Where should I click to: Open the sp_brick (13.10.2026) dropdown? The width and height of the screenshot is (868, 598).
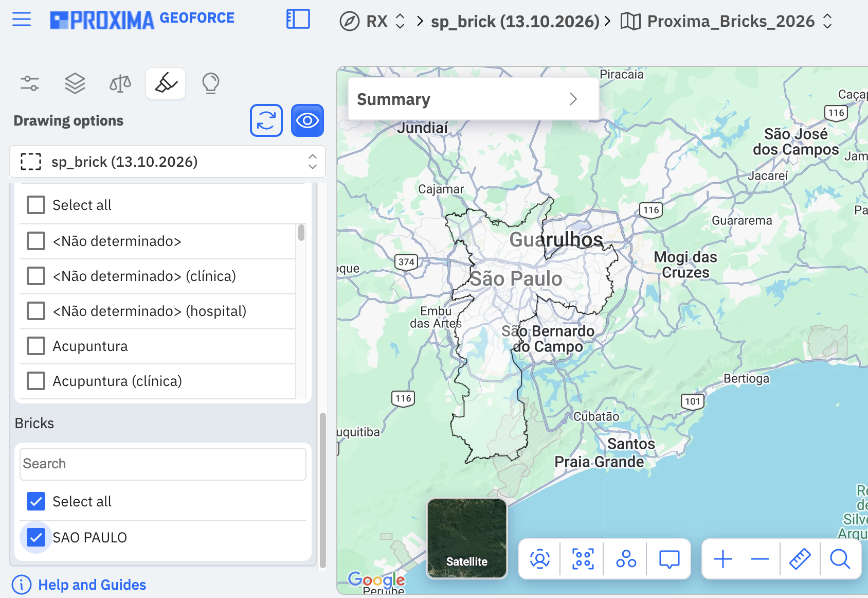pyautogui.click(x=168, y=162)
